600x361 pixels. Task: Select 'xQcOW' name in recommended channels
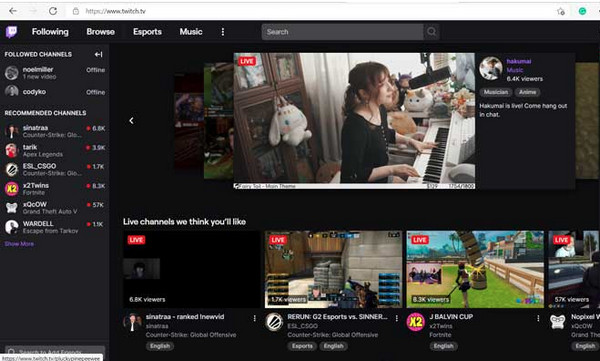(x=34, y=204)
